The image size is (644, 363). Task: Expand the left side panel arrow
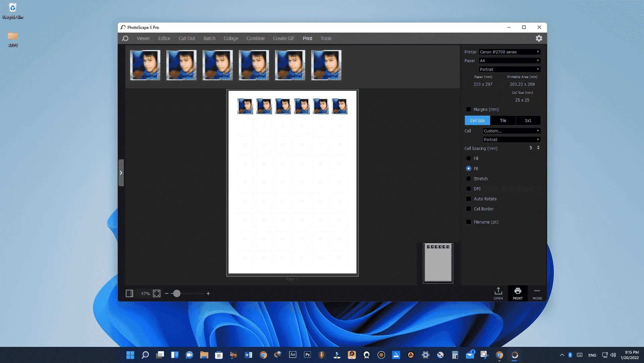(121, 173)
